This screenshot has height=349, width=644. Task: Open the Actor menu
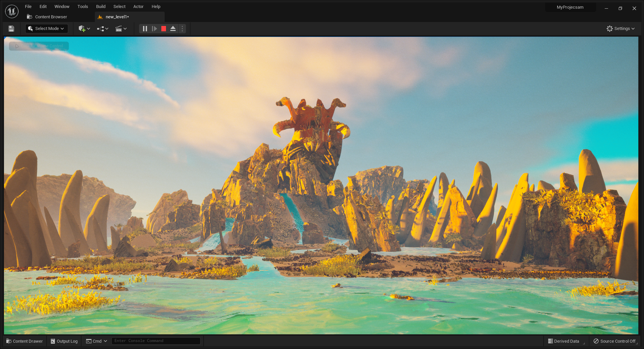138,7
